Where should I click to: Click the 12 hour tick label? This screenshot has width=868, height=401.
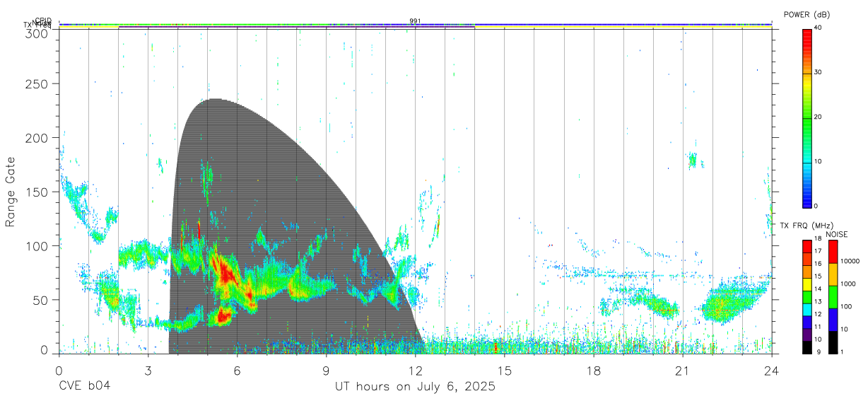[416, 371]
